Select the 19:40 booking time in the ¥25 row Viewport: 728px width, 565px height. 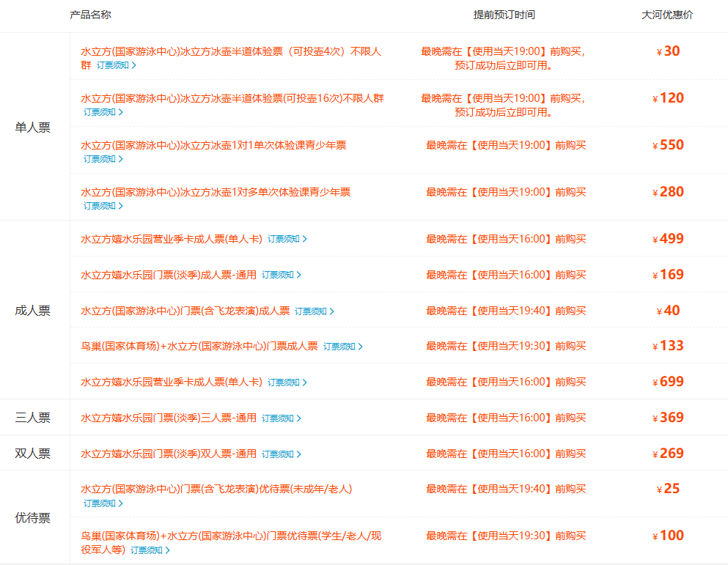(506, 490)
